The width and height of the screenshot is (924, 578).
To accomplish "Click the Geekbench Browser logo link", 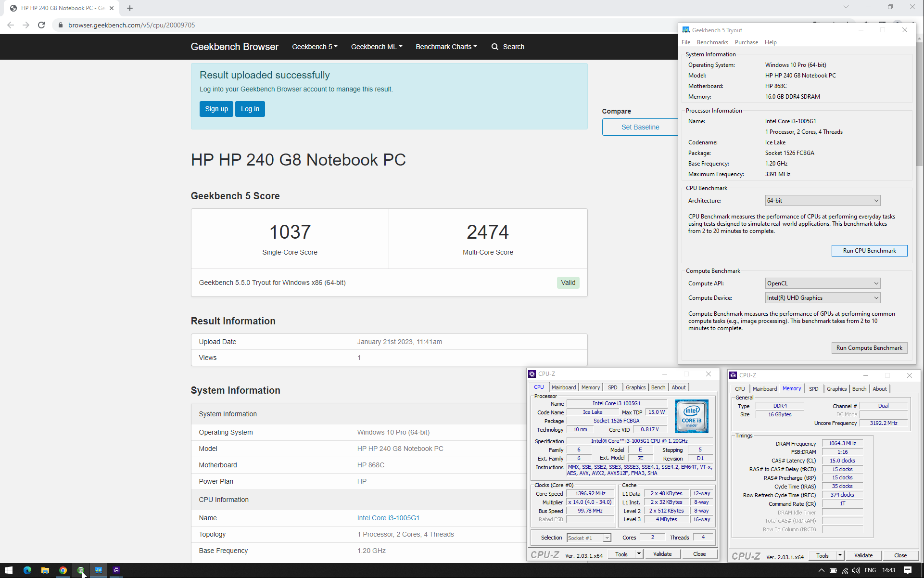I will (235, 47).
